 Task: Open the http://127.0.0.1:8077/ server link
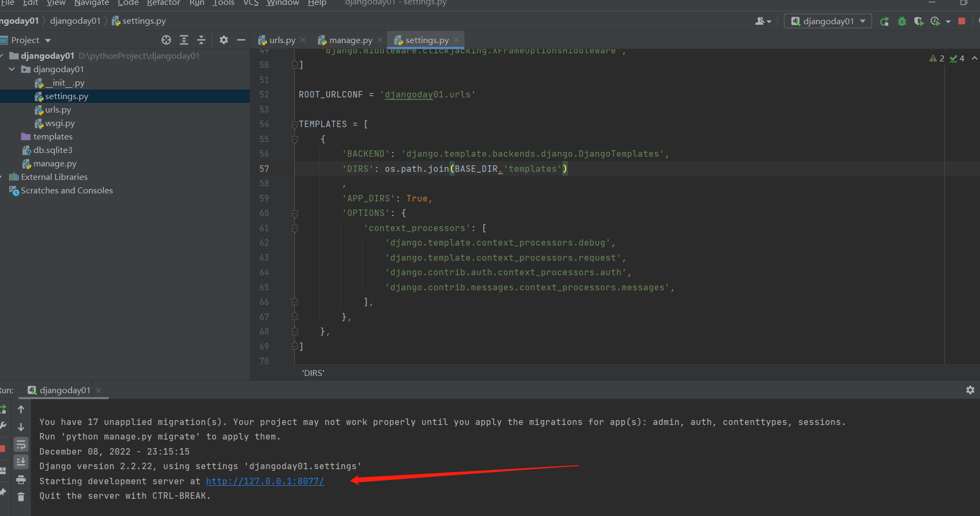(265, 482)
